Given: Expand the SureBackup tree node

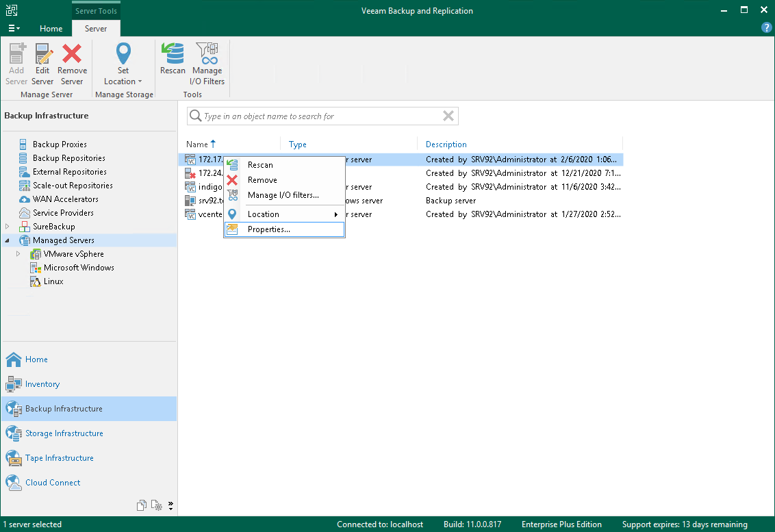Looking at the screenshot, I should click(8, 227).
